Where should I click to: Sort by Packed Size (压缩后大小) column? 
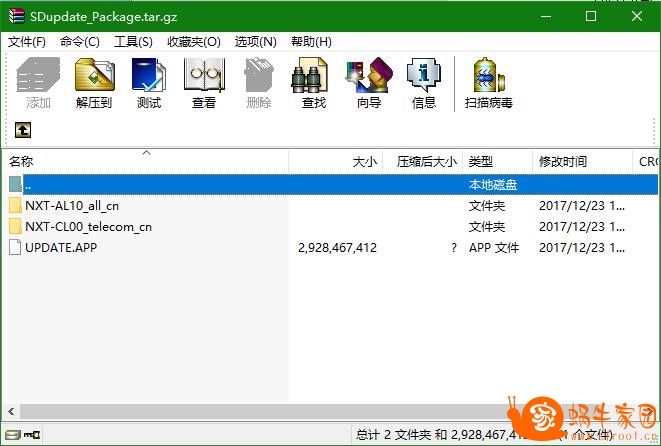tap(422, 161)
